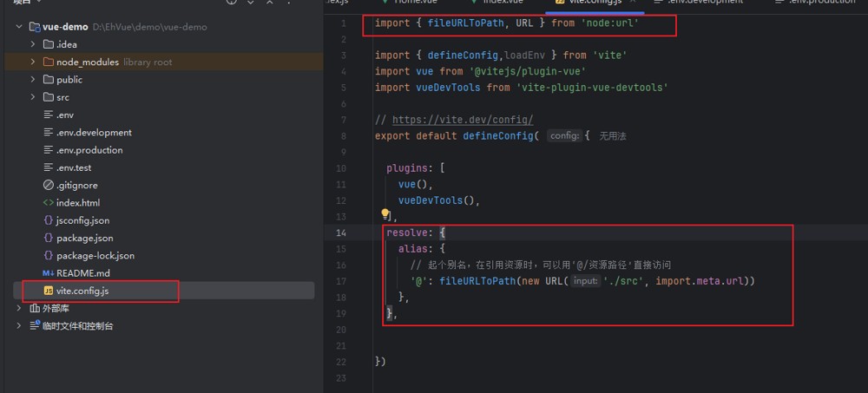Click line number 14 in the gutter
868x393 pixels.
coord(340,233)
